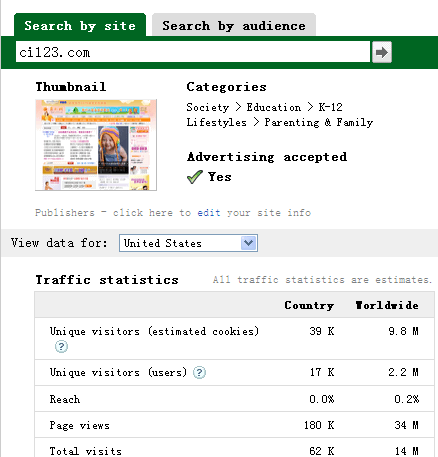Open help icon for estimated cookies visitors
This screenshot has width=438, height=457.
pos(61,347)
